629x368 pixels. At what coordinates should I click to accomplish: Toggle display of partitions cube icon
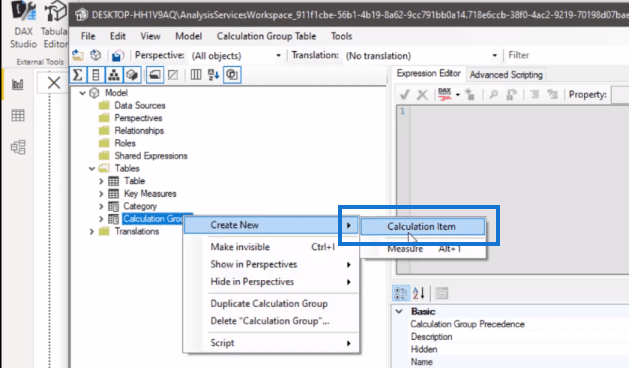[x=132, y=75]
